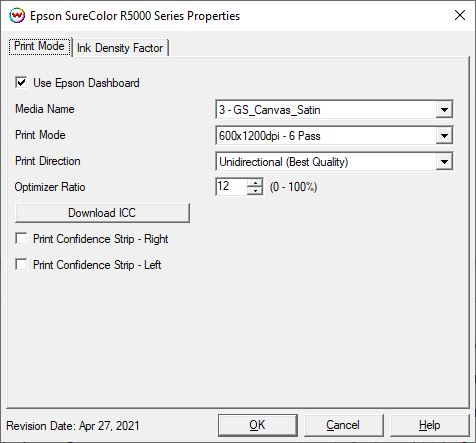Image resolution: width=476 pixels, height=443 pixels.
Task: Uncheck Use Epson Dashboard checkbox
Action: pos(21,83)
